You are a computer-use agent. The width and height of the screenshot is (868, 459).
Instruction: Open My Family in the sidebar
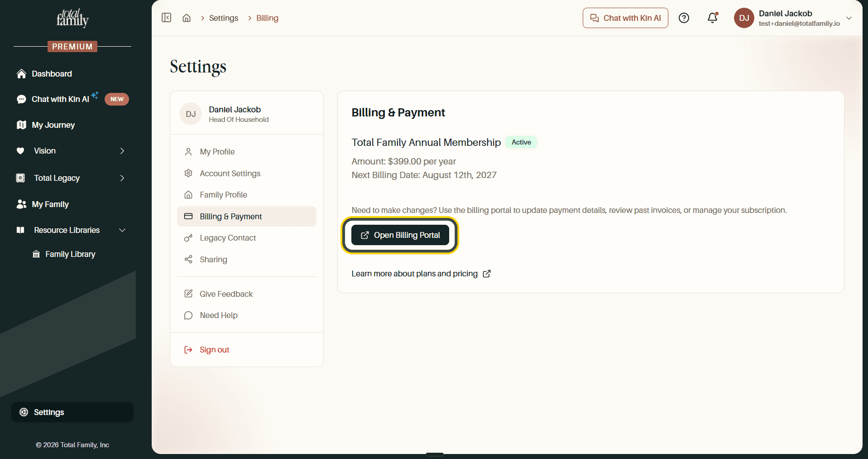50,204
